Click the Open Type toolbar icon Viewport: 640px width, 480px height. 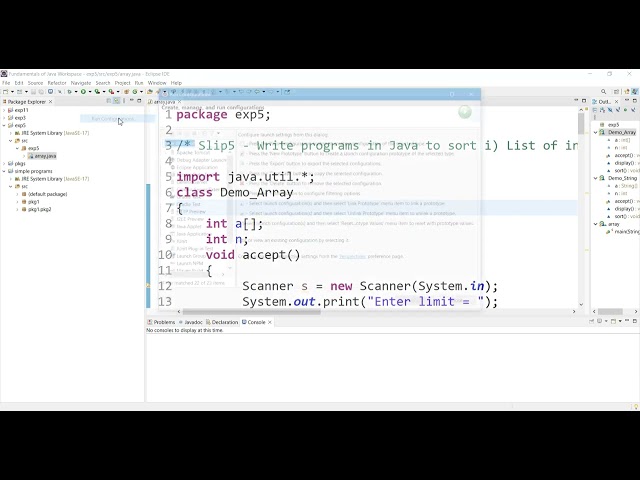150,92
